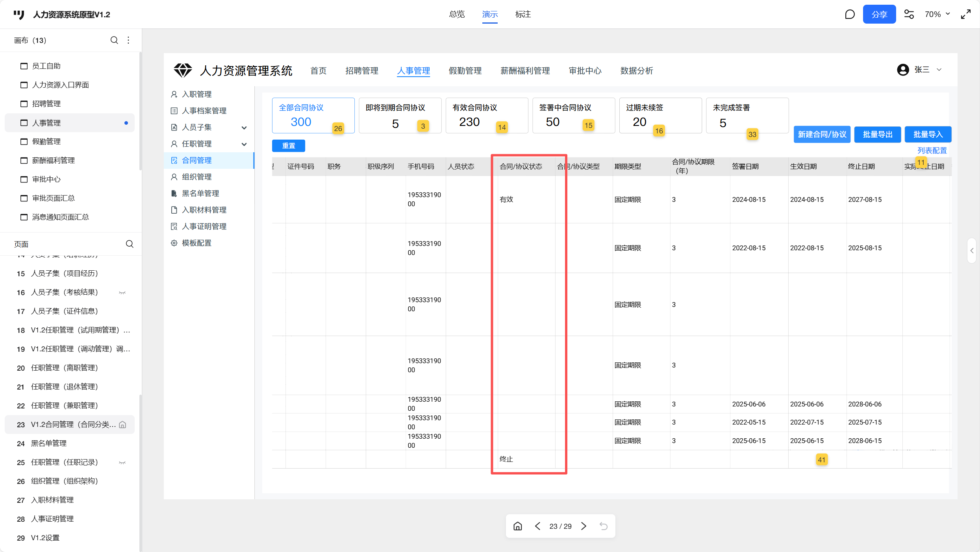
Task: Enter fullscreen with the expand arrows icon
Action: [x=966, y=15]
